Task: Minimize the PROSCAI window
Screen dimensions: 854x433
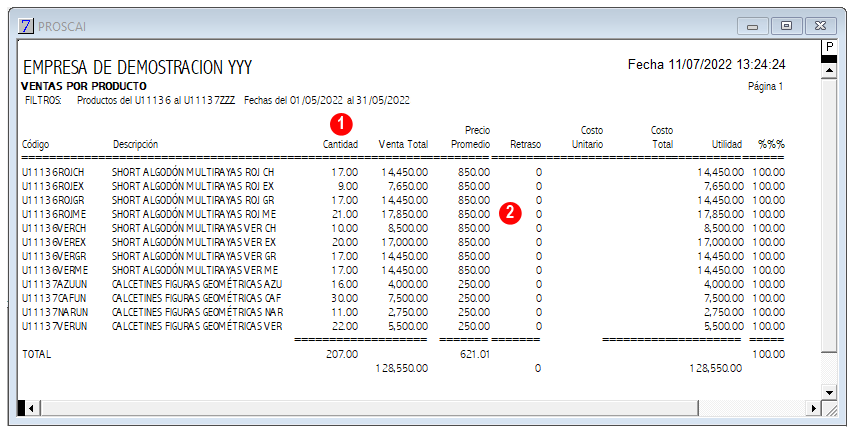Action: click(x=753, y=26)
